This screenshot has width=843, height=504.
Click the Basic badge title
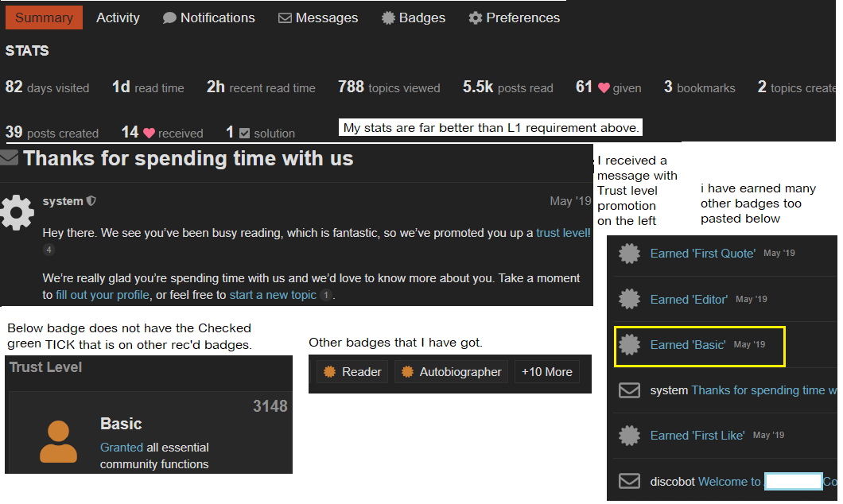click(121, 424)
